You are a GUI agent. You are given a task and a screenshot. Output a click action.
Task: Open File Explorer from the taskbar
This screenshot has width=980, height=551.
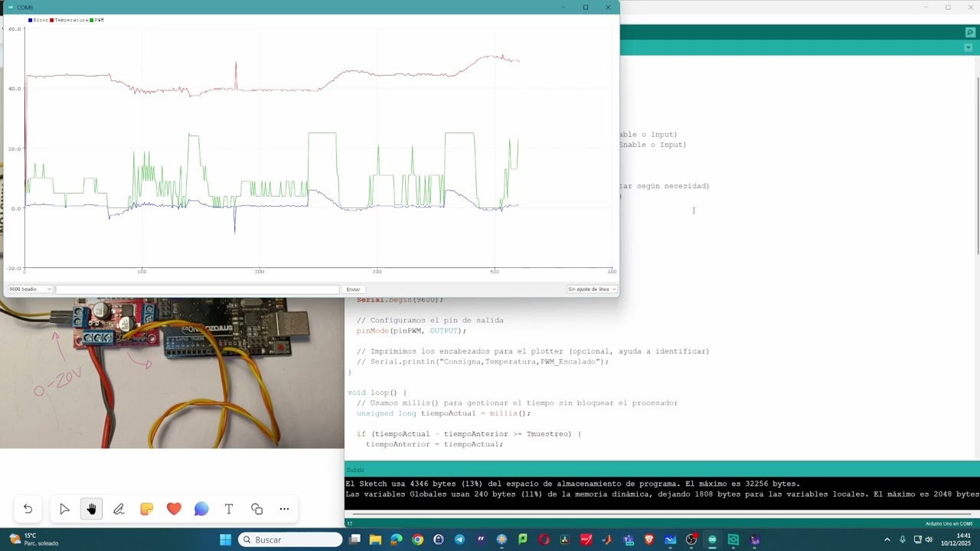tap(375, 540)
